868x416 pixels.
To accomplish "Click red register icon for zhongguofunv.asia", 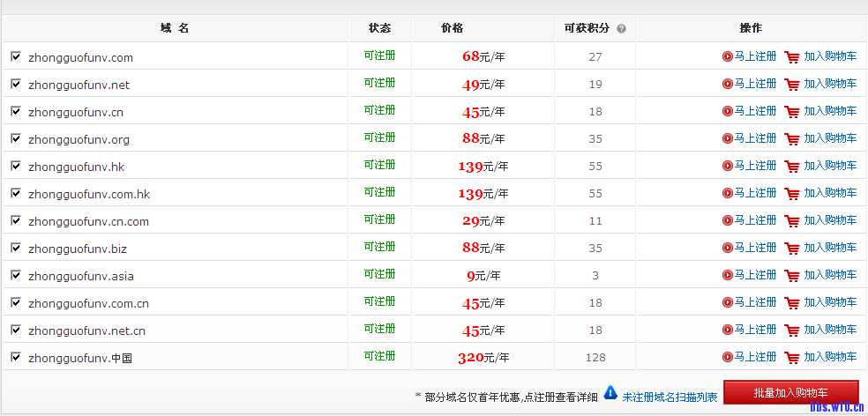I will [728, 275].
